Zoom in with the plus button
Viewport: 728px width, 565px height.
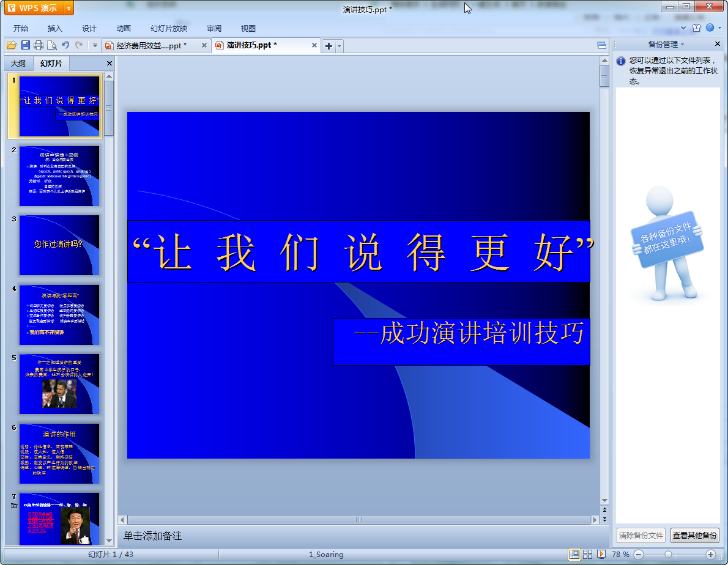click(x=711, y=555)
